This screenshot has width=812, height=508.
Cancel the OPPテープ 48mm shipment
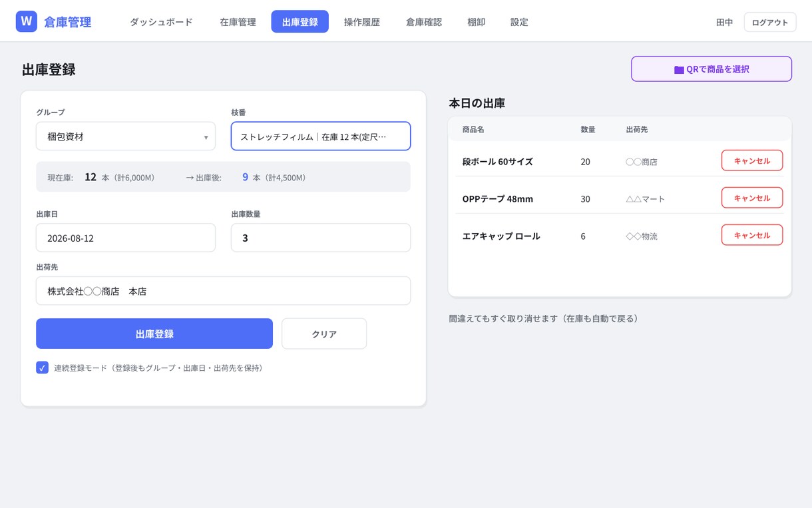(752, 198)
